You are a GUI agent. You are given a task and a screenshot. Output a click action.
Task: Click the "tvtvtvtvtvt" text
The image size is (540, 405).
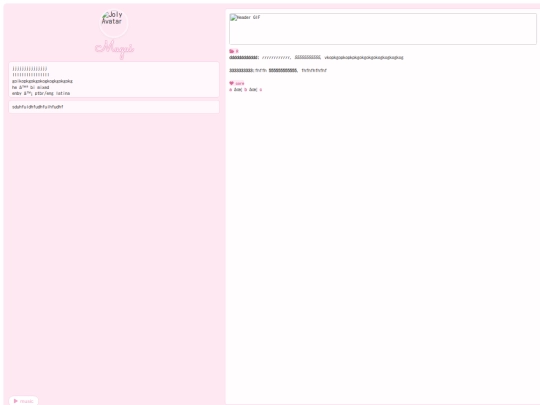[314, 70]
